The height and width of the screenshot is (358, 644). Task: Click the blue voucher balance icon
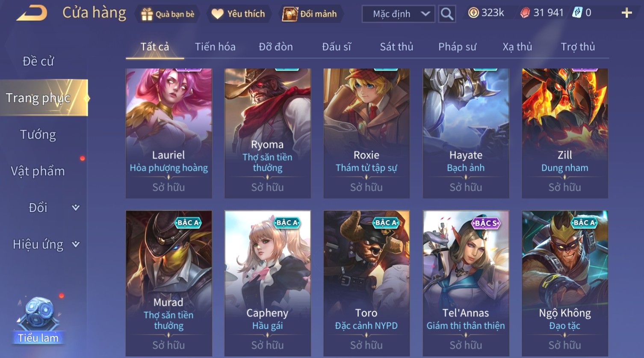pos(577,13)
